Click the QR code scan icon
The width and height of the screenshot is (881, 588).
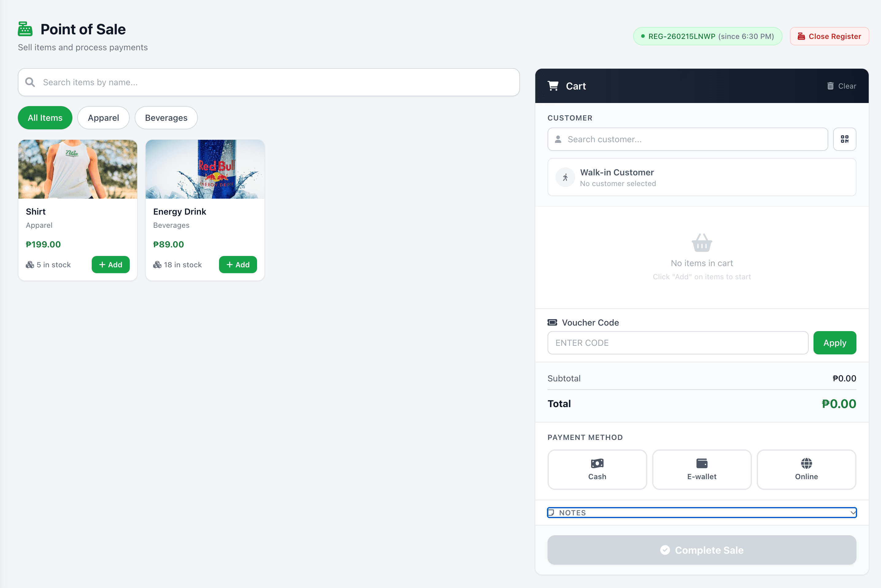[844, 139]
